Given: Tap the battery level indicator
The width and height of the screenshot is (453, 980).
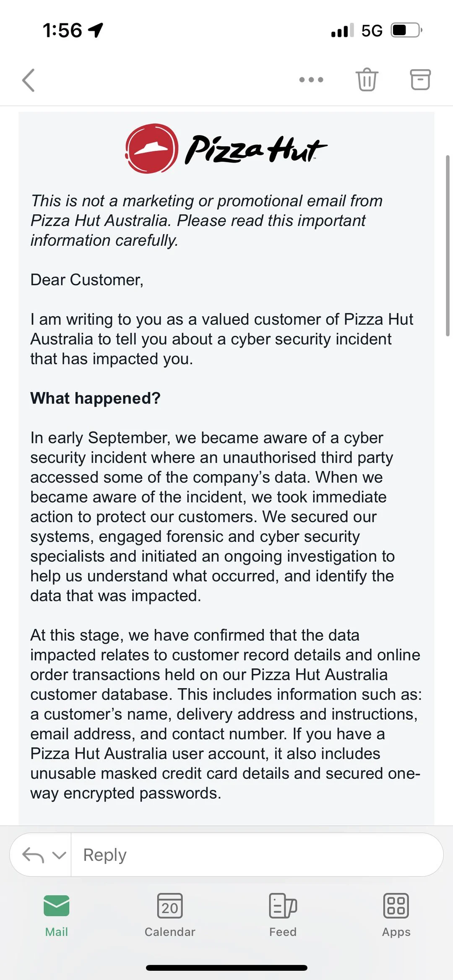Looking at the screenshot, I should (404, 30).
